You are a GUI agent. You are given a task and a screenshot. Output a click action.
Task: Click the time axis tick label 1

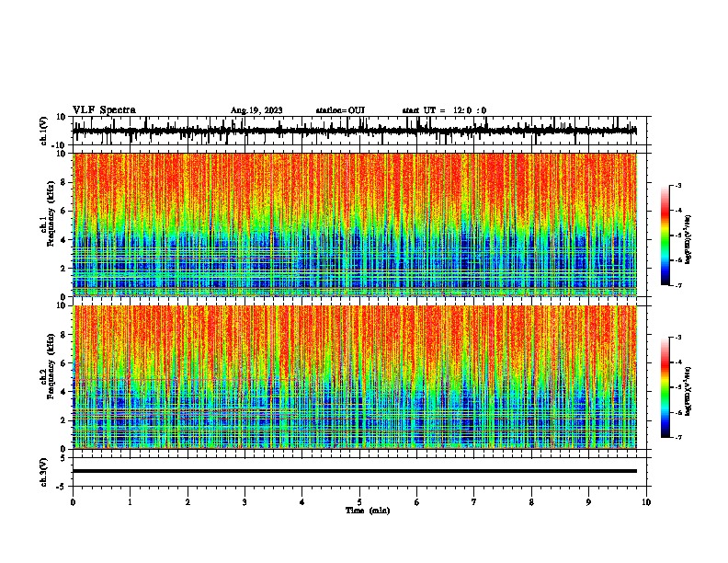[130, 502]
